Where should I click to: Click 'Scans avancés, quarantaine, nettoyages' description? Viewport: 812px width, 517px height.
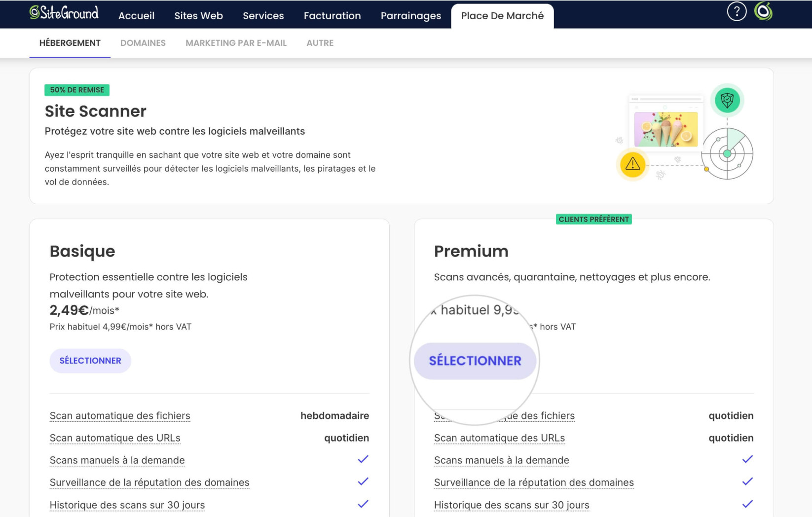pyautogui.click(x=572, y=277)
